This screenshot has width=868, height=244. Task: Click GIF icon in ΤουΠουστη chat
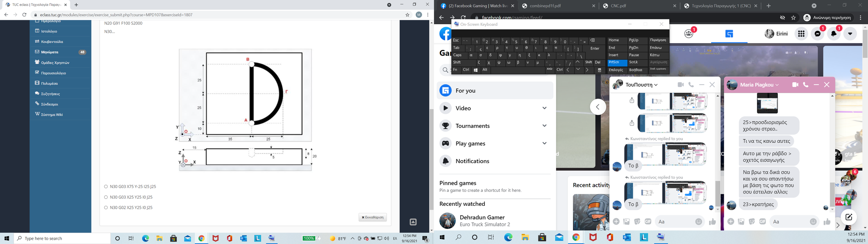tap(648, 222)
